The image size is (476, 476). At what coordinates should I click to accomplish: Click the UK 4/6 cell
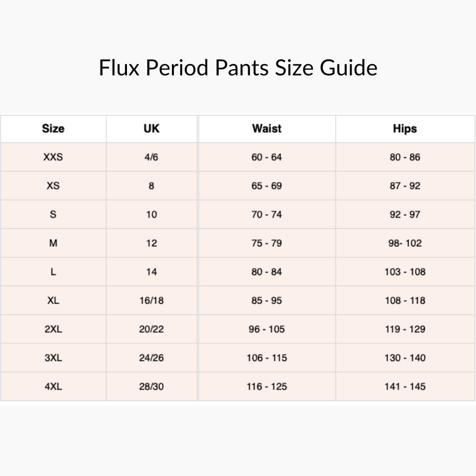pyautogui.click(x=152, y=157)
